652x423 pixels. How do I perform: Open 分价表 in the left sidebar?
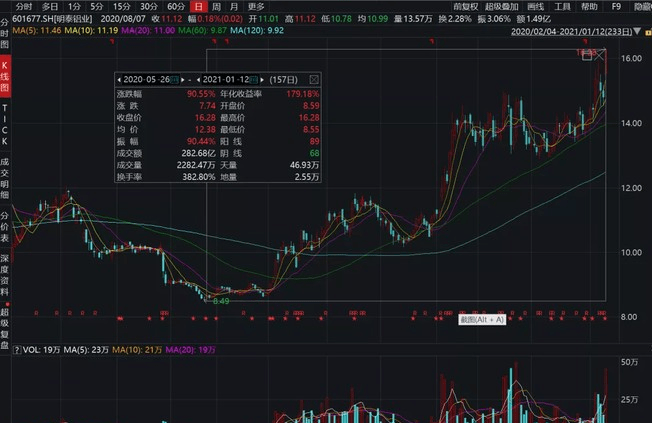coord(5,227)
